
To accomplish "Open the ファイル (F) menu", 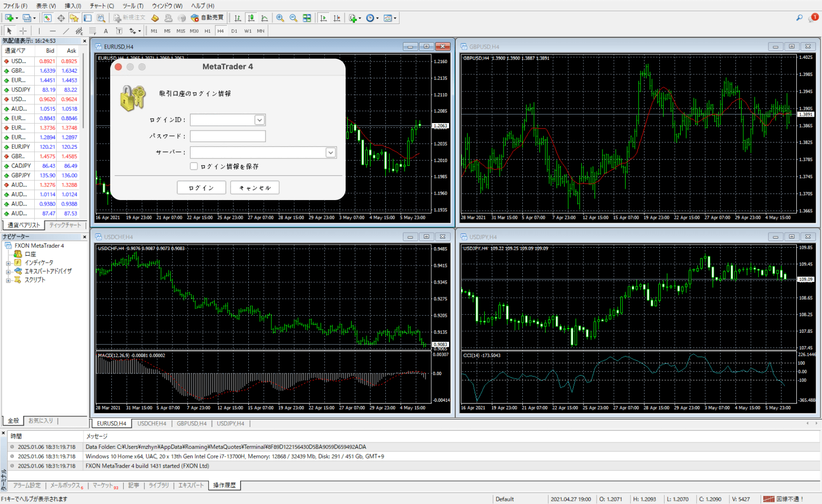I will [x=15, y=6].
